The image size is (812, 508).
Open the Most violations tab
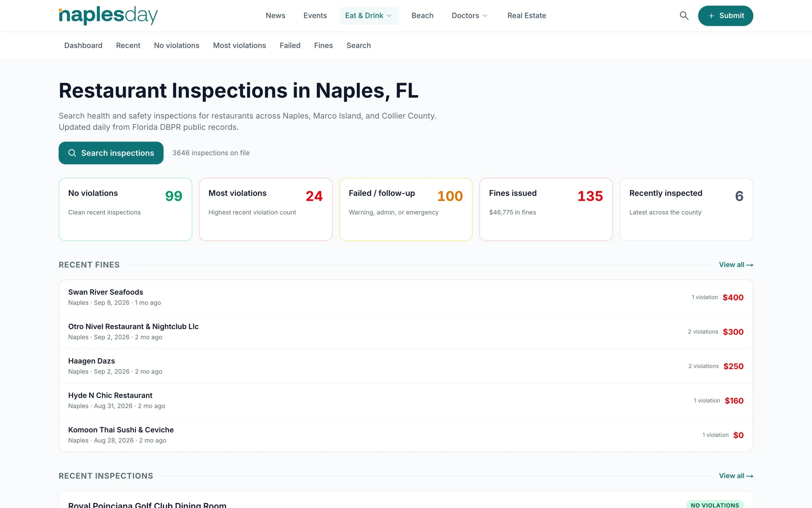[x=240, y=45]
